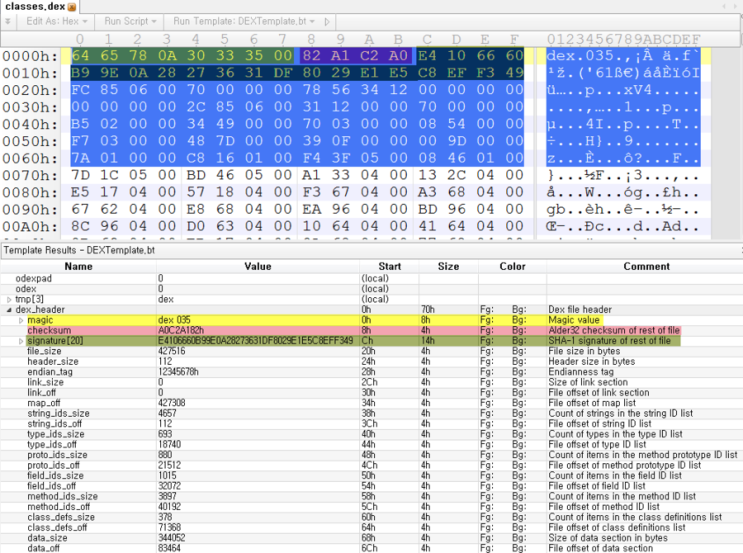Click the 00A0h address row label
The height and width of the screenshot is (553, 743).
29,227
